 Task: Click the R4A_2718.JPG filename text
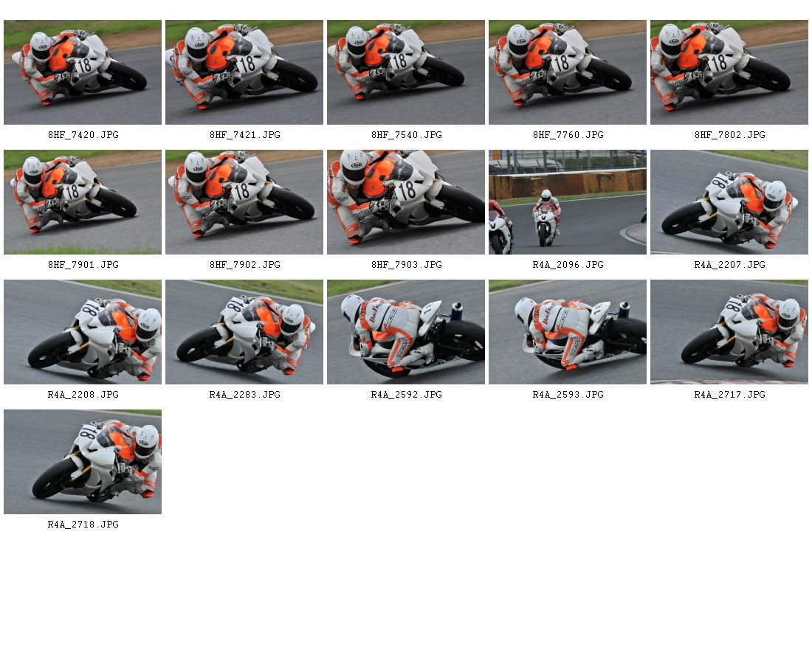83,525
